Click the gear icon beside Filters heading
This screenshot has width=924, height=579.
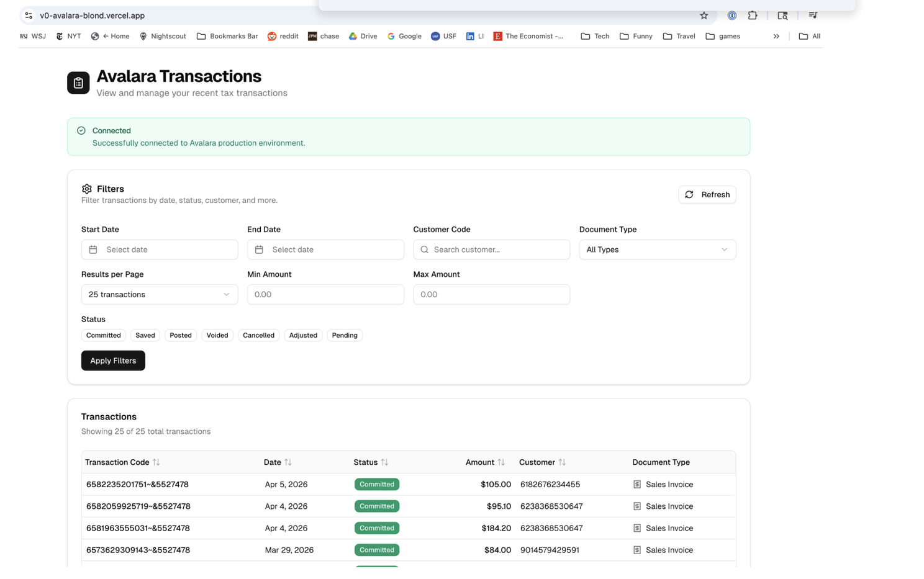(x=86, y=189)
